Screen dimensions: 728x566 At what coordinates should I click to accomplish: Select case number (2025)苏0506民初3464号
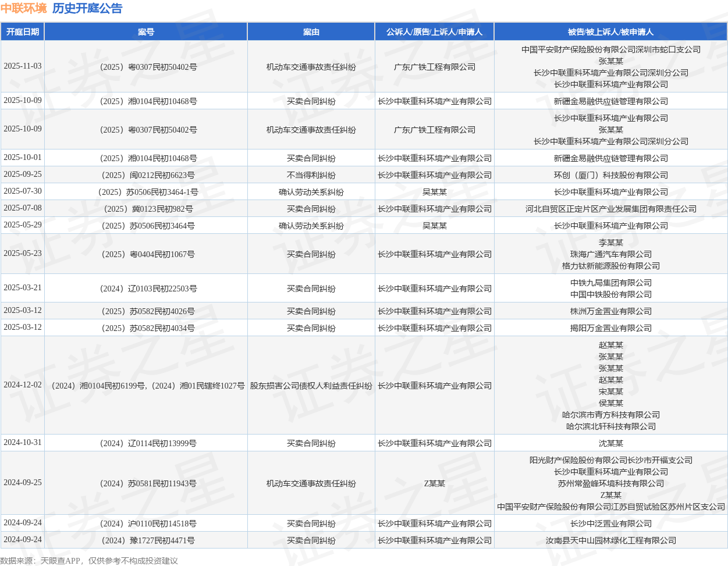[146, 226]
